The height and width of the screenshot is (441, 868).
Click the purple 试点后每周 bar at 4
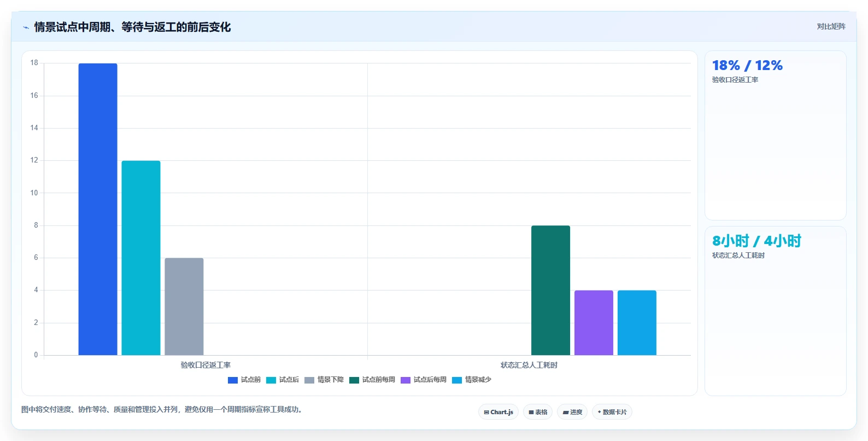tap(594, 323)
